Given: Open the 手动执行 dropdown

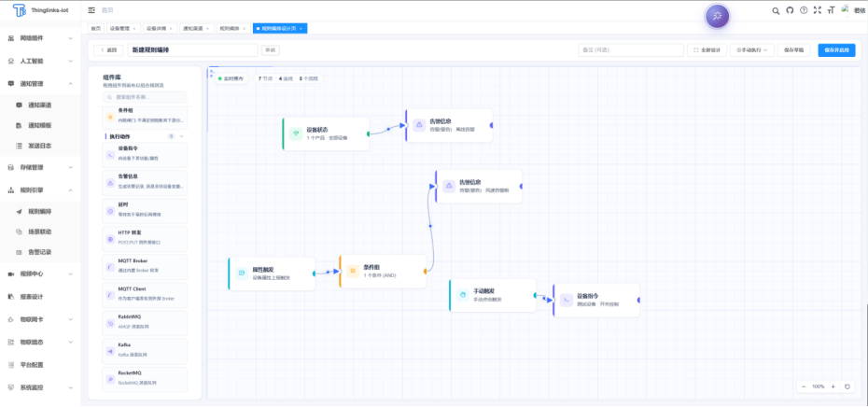Looking at the screenshot, I should [751, 49].
